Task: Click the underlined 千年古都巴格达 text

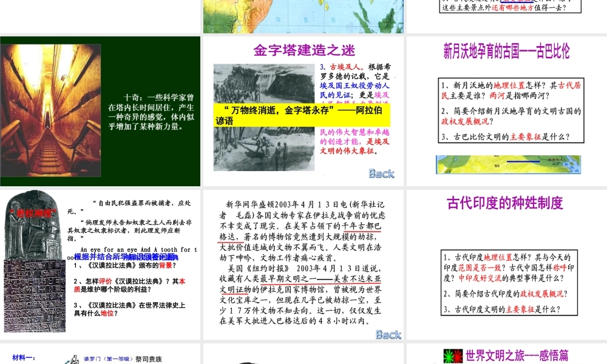Action: point(300,231)
